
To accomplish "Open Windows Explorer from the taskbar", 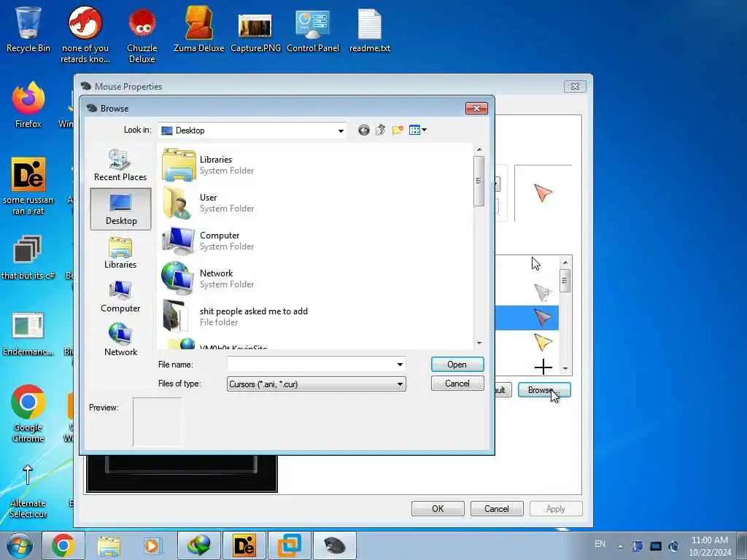I will tap(109, 545).
